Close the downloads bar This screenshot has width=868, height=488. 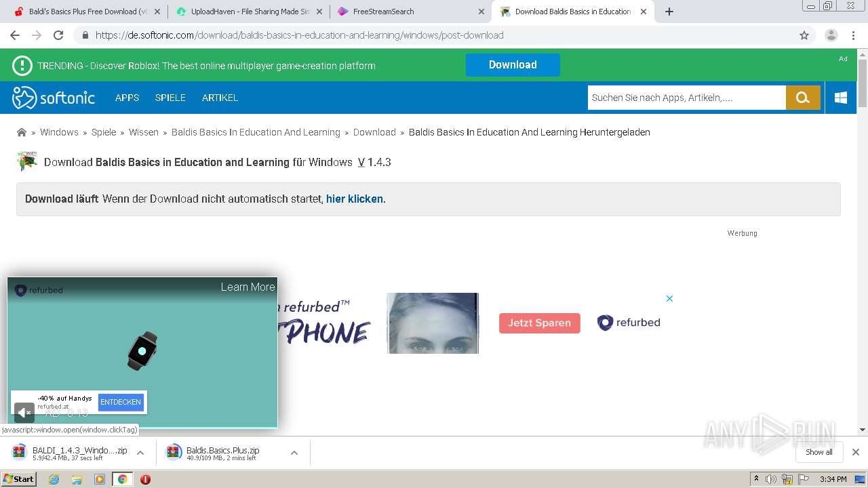click(x=856, y=452)
